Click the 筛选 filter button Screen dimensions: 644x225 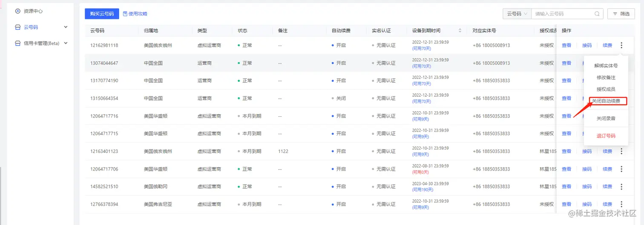[x=621, y=14]
